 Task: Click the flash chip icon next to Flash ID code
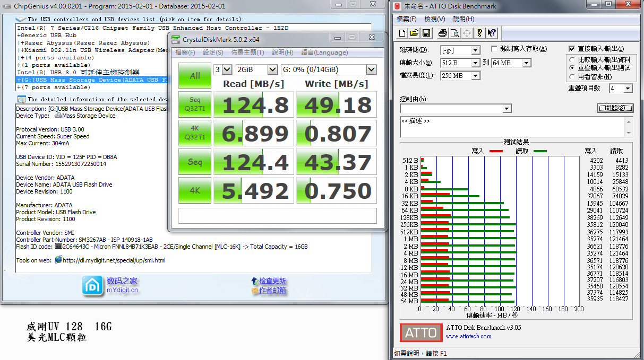click(x=57, y=247)
